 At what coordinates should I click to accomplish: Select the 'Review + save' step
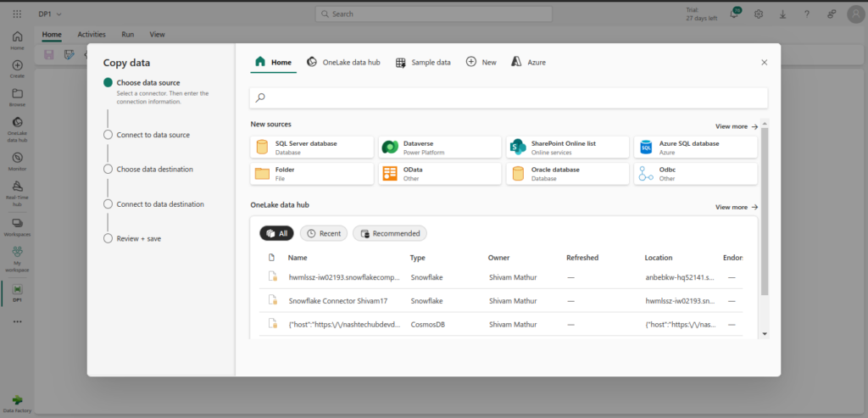tap(138, 238)
